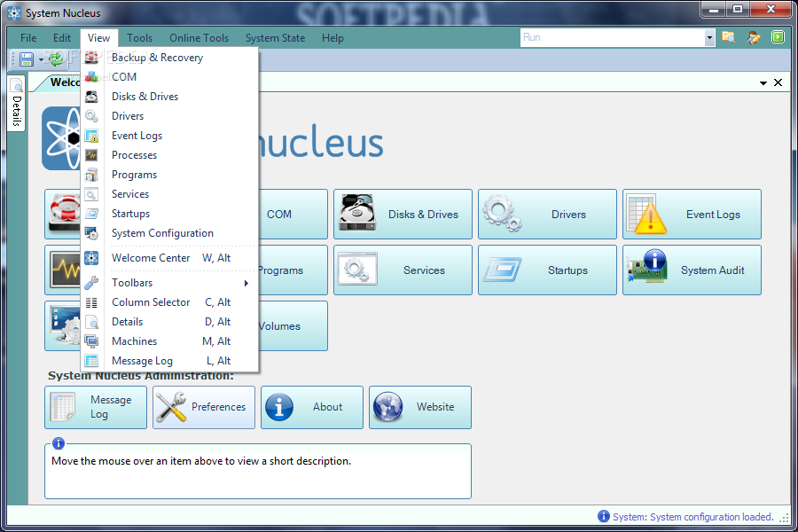
Task: Open the COM tile button
Action: tap(293, 215)
